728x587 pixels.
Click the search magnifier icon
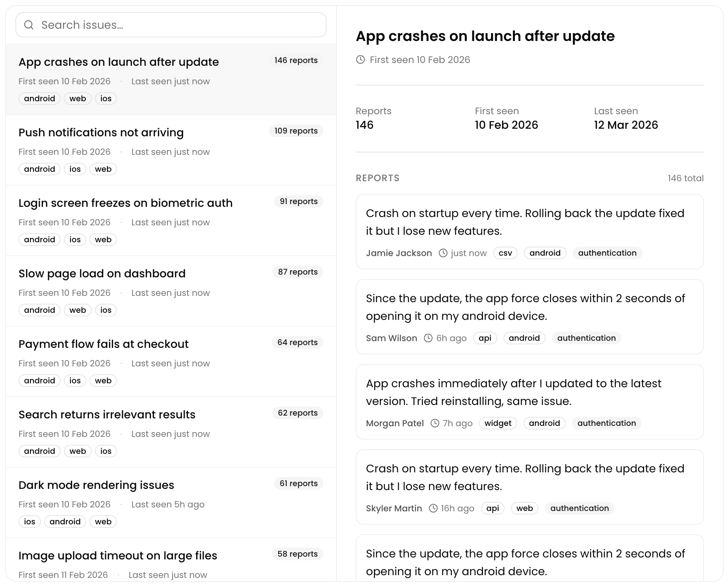tap(29, 25)
